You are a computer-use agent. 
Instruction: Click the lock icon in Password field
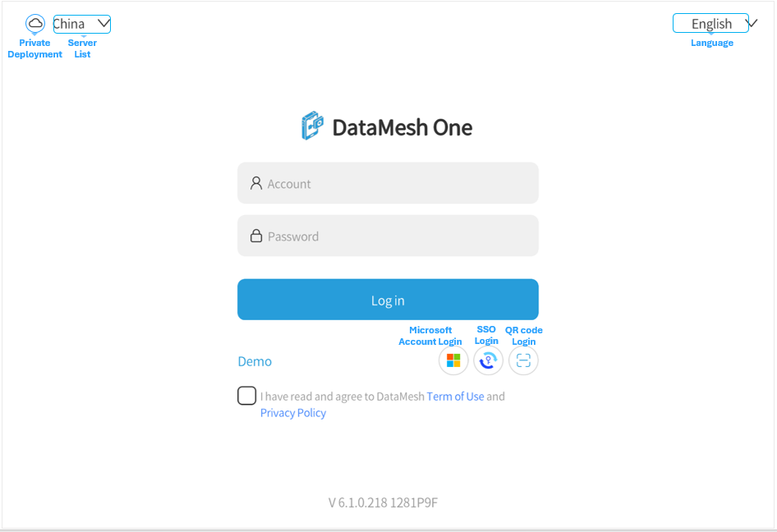coord(255,236)
